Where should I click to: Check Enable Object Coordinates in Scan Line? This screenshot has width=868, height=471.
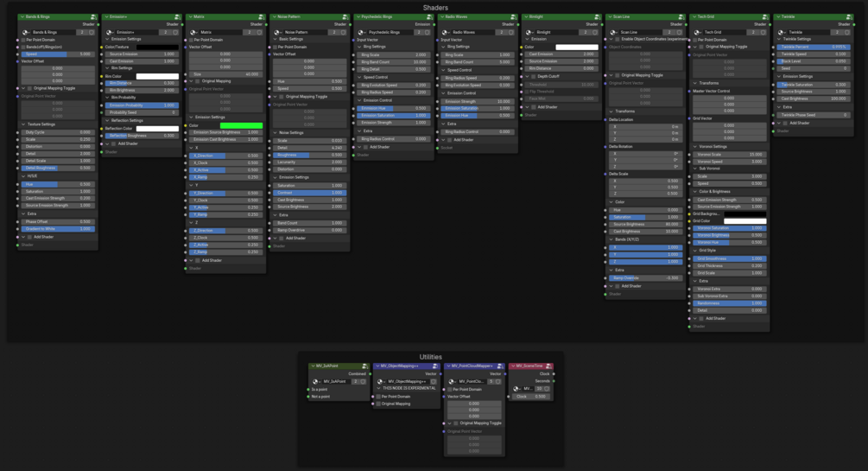[618, 40]
